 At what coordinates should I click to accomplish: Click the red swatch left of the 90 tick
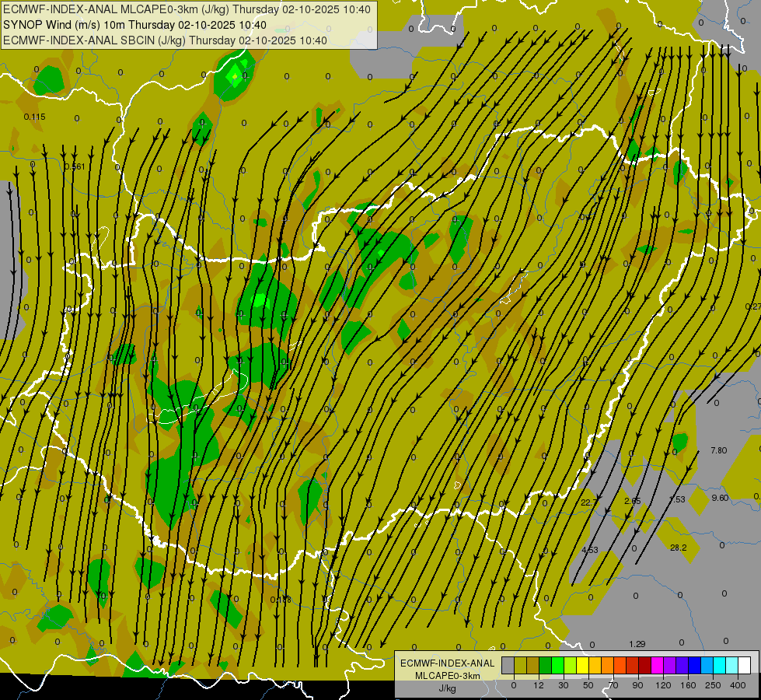(x=633, y=665)
